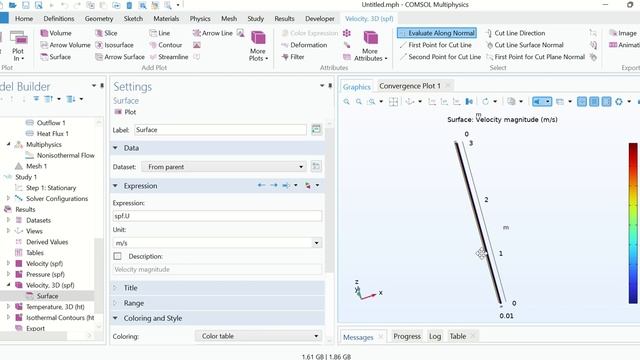Viewport: 640px width, 360px height.
Task: Open the Results ribbon tab
Action: tap(284, 19)
